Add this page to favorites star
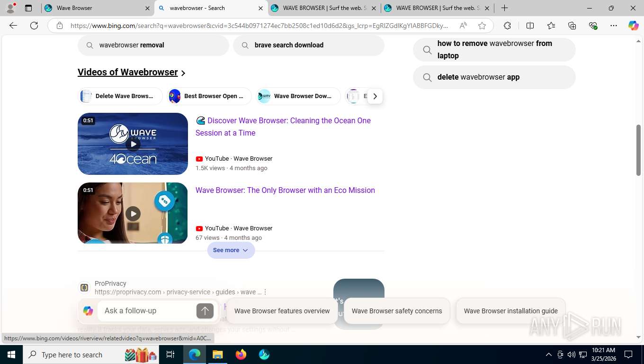This screenshot has height=364, width=644. (482, 26)
